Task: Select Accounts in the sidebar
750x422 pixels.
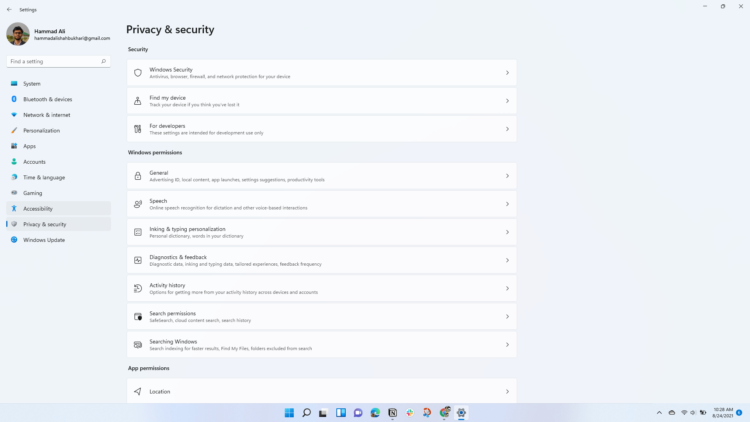Action: click(x=58, y=162)
